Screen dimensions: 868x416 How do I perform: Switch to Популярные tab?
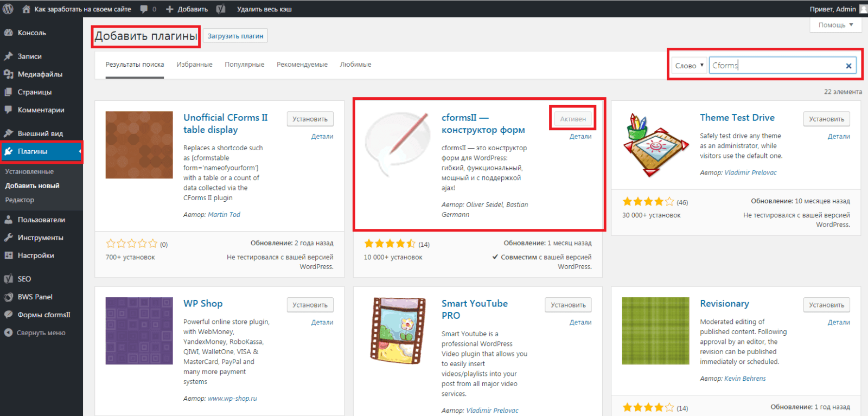245,65
